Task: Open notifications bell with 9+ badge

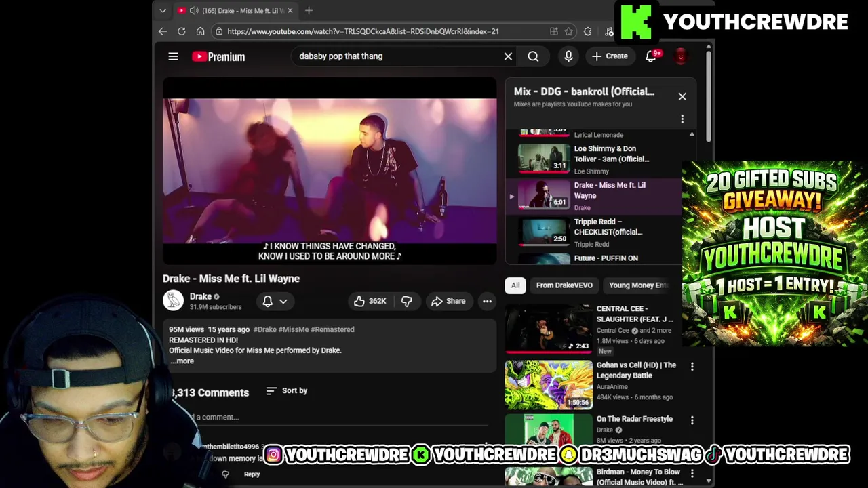Action: coord(651,56)
